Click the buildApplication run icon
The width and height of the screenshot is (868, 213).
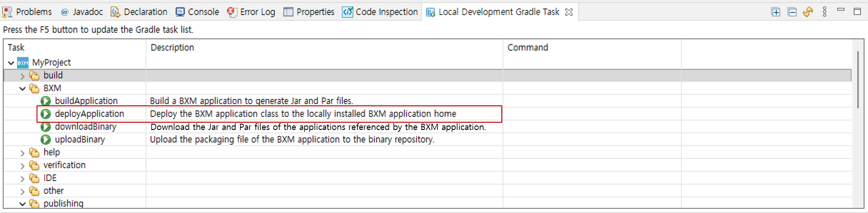click(46, 101)
